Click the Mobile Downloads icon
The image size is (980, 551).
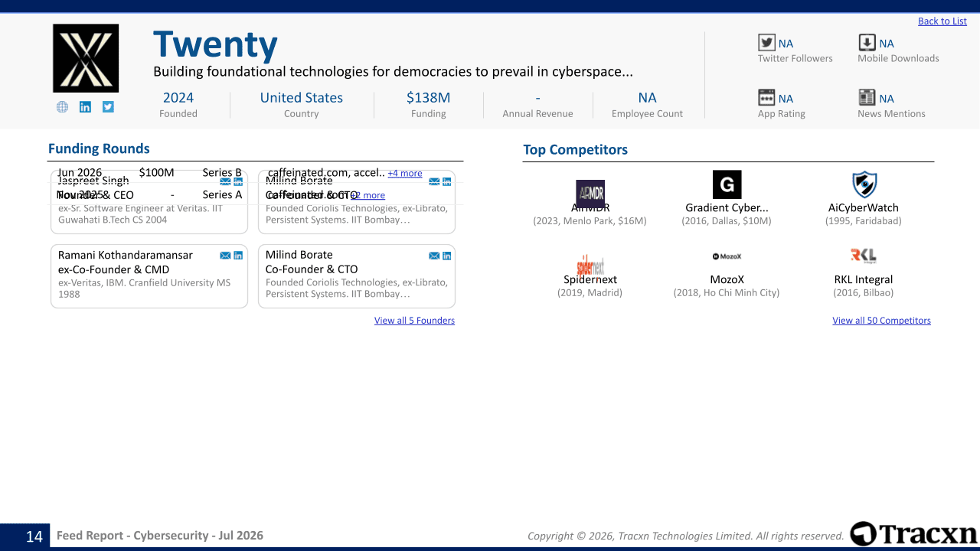[x=867, y=43]
